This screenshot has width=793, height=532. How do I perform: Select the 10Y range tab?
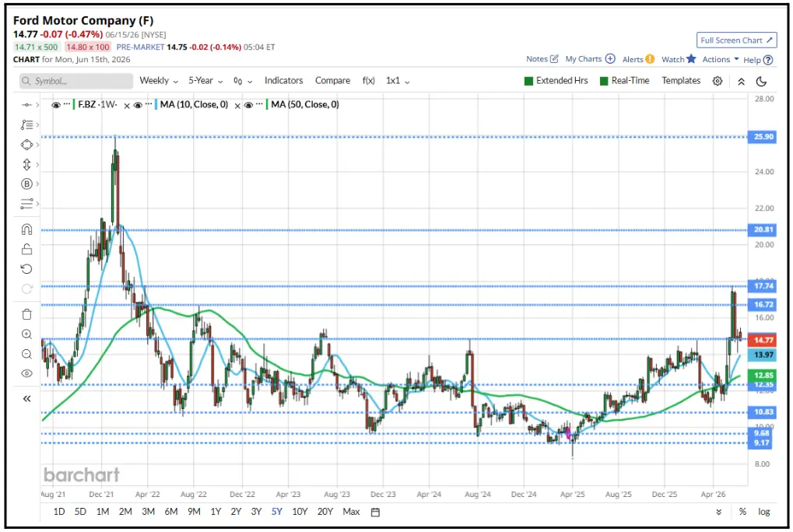click(x=300, y=512)
